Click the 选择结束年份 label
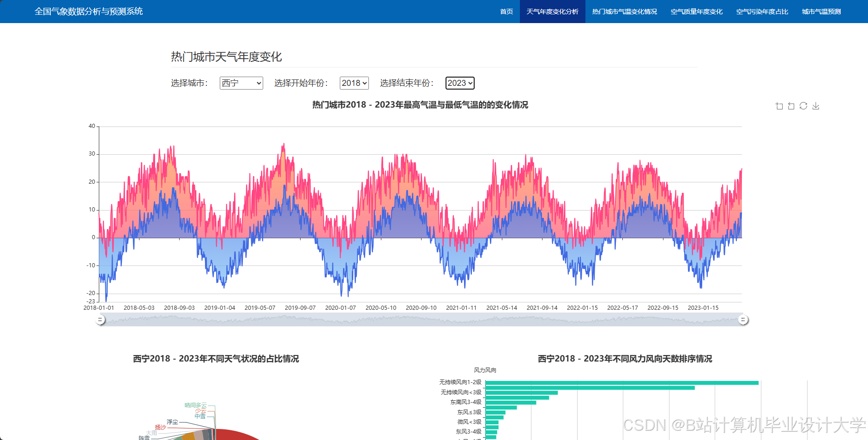868x440 pixels. pos(407,83)
